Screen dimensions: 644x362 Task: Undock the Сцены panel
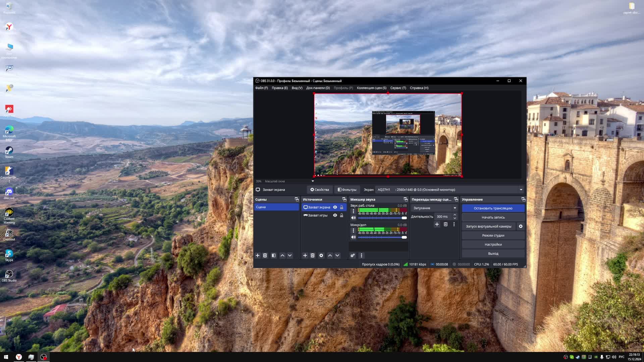click(297, 199)
